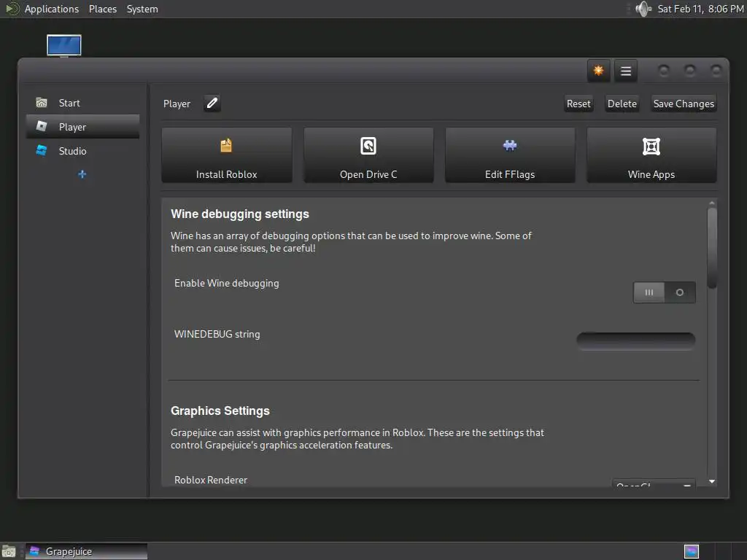Click the Wine debugging settings heading
Viewport: 747px width, 560px height.
tap(239, 214)
